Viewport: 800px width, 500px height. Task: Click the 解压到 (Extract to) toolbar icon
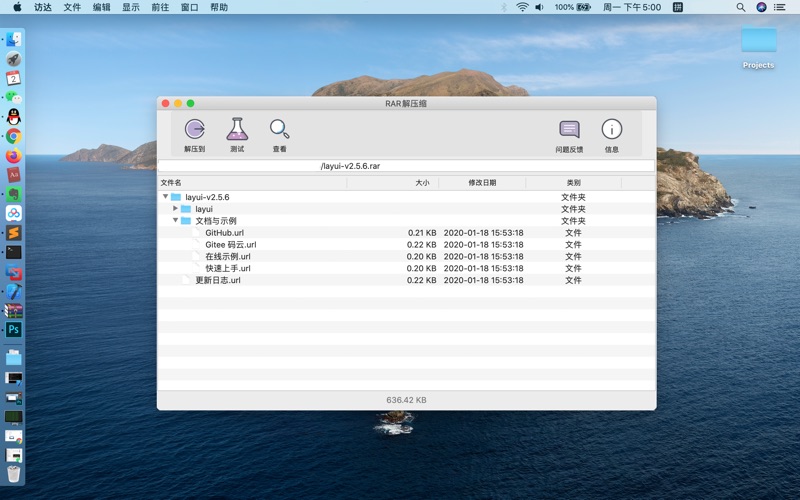click(x=194, y=129)
